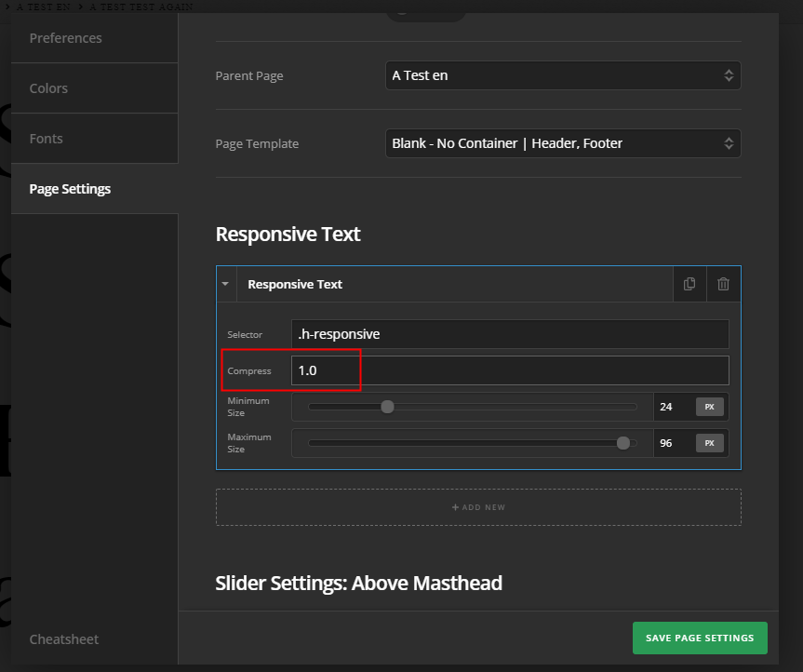803x672 pixels.
Task: Duplicate the Responsive Text item
Action: point(689,284)
